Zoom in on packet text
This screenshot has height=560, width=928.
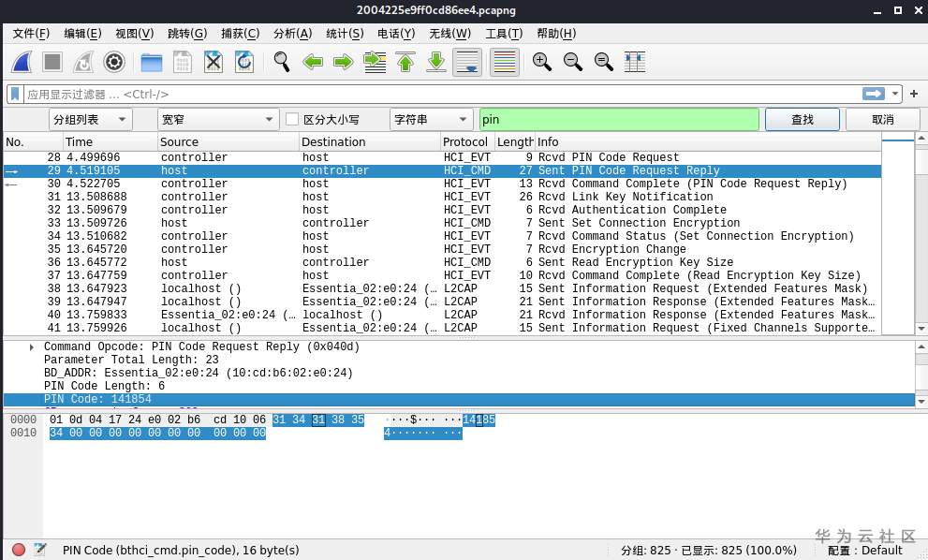coord(541,62)
